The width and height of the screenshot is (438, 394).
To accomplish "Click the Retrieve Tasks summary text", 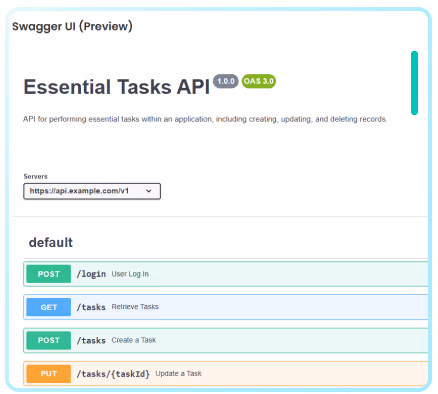I will pyautogui.click(x=135, y=307).
